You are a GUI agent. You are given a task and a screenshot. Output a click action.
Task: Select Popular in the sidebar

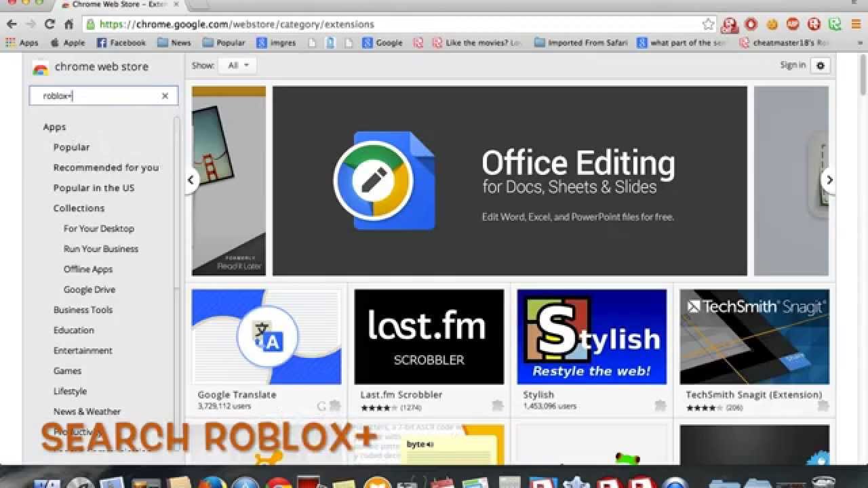pyautogui.click(x=71, y=147)
